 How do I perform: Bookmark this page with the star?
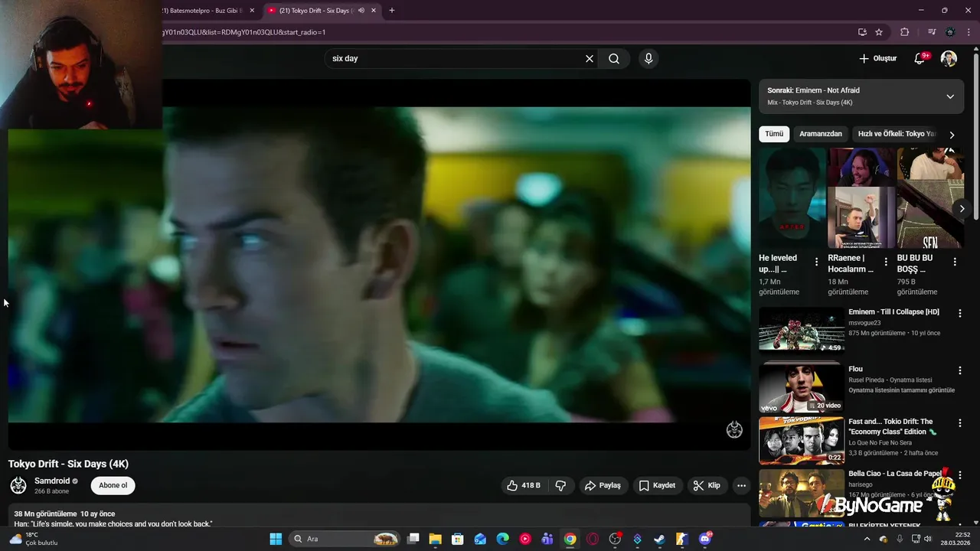[879, 32]
